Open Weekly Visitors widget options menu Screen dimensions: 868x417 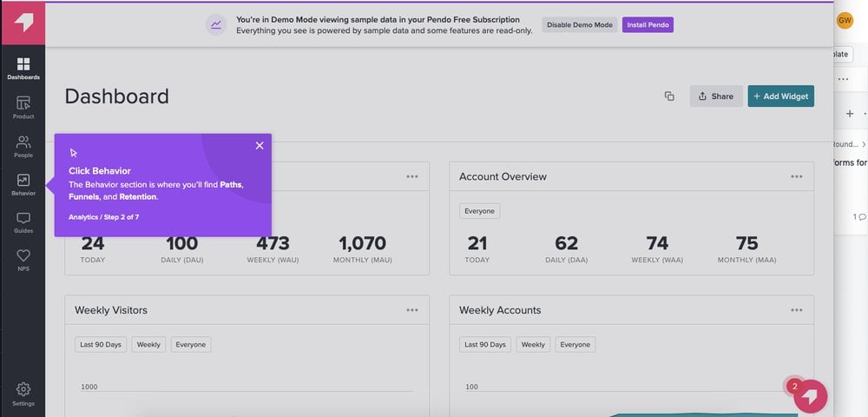coord(411,310)
